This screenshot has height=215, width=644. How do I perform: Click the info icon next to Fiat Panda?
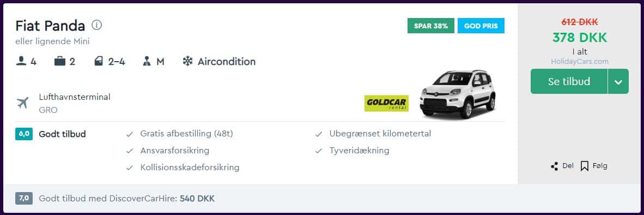tap(96, 25)
